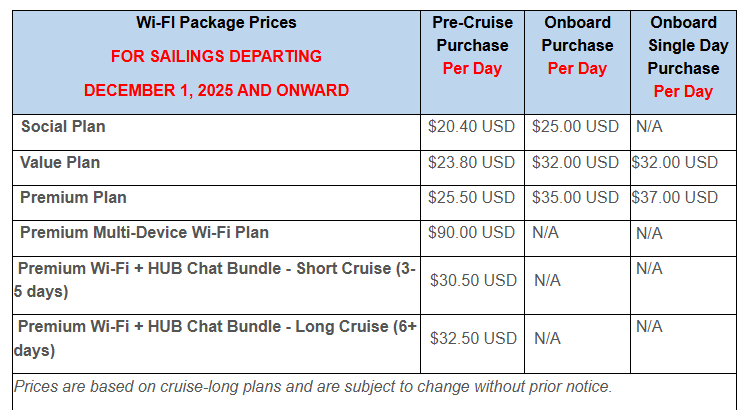Image resolution: width=747 pixels, height=410 pixels.
Task: Select the $90.00 USD Multi-Device price
Action: [x=472, y=232]
